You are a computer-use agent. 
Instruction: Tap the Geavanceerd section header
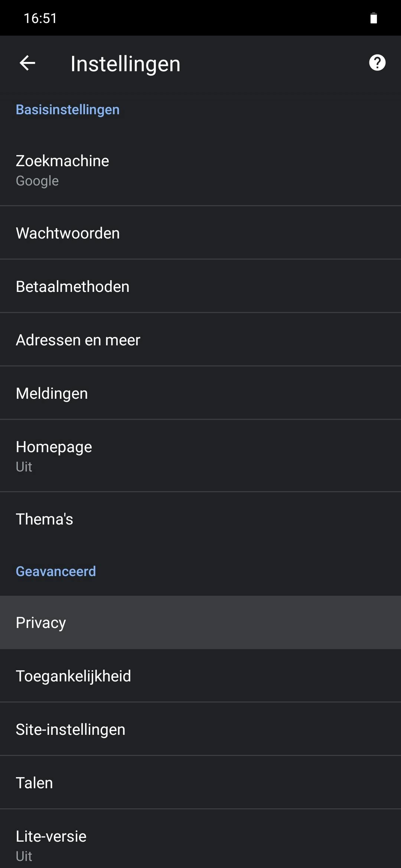point(56,571)
